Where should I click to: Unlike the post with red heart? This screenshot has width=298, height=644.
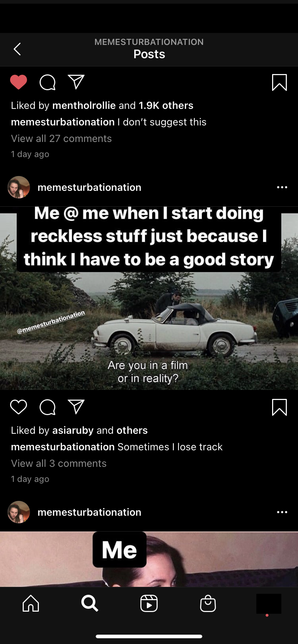19,82
